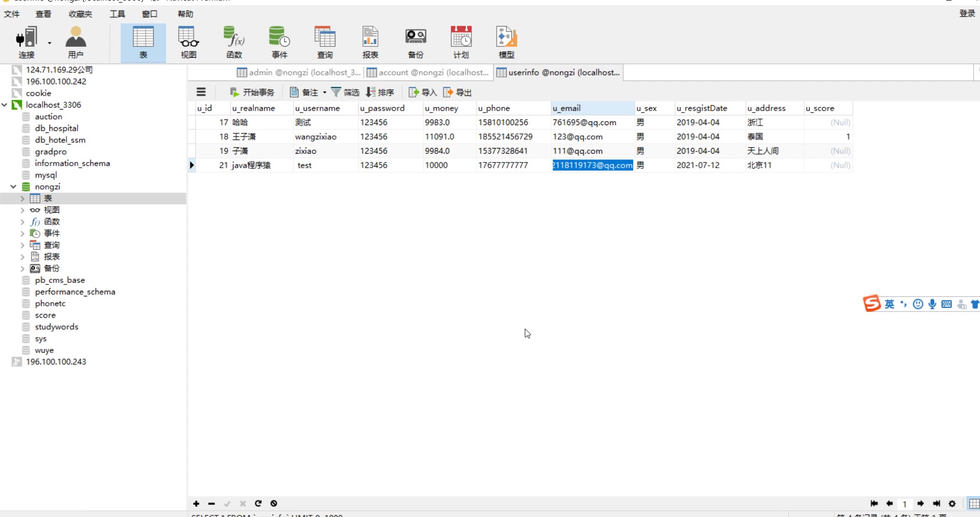This screenshot has height=517, width=980.
Task: Open the 连接 (Connection) tool
Action: (x=26, y=43)
